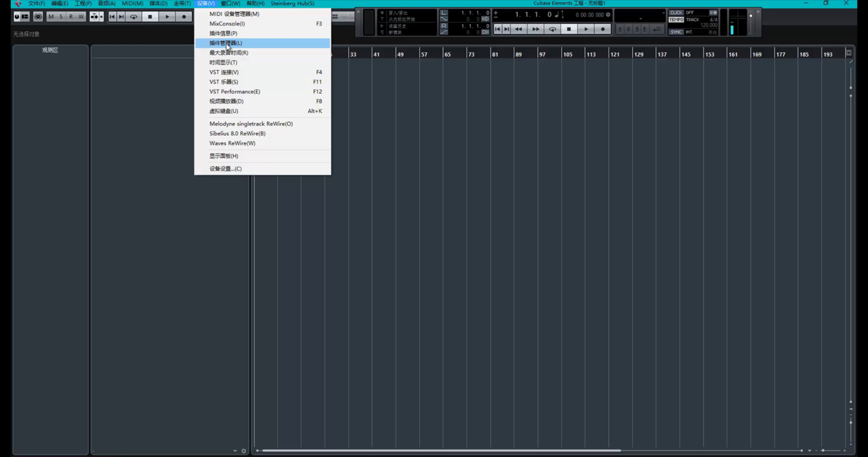Click the 0:00:00.000 secondary time display

[590, 15]
